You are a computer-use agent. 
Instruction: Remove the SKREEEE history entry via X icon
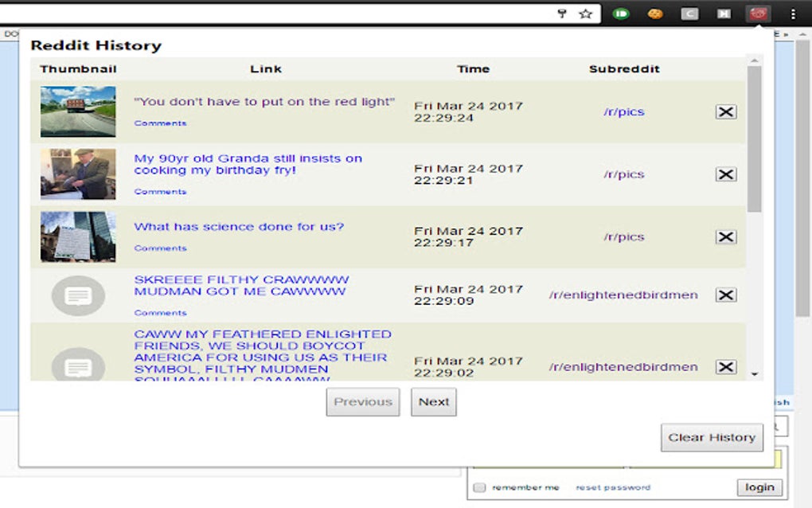click(x=725, y=295)
